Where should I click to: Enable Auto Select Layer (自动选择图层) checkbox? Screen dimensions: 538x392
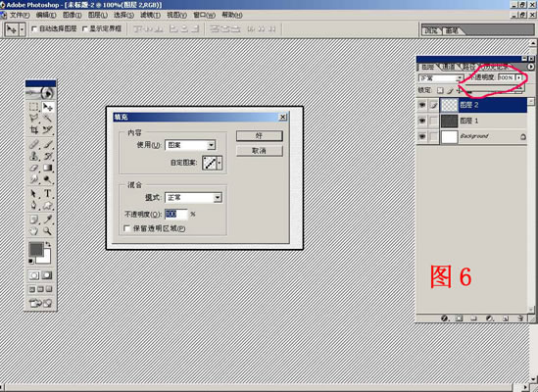click(x=34, y=28)
